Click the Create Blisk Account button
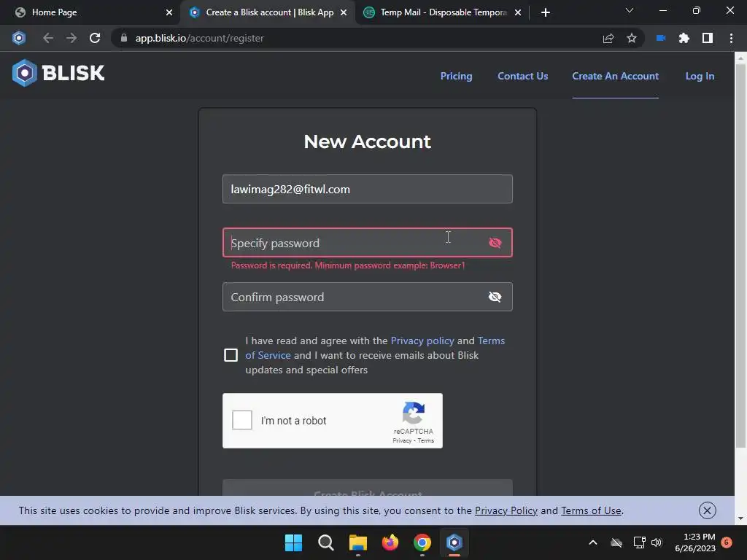This screenshot has height=560, width=747. [x=368, y=488]
